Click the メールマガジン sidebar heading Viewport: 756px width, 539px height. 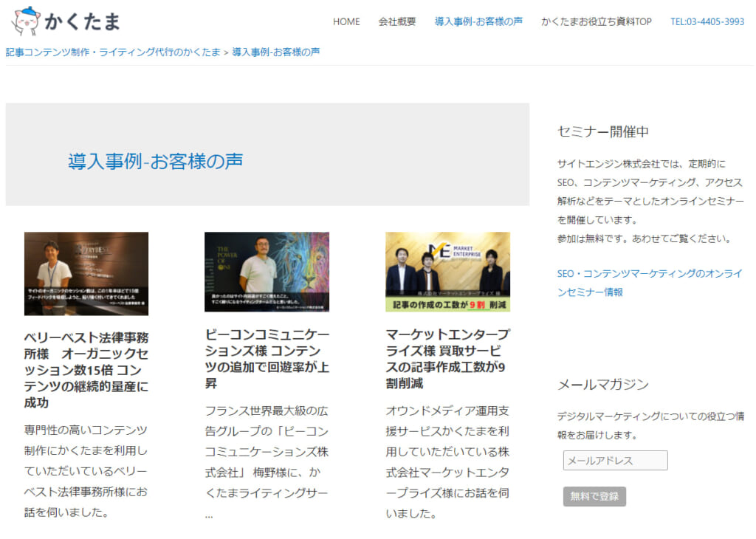click(x=603, y=384)
